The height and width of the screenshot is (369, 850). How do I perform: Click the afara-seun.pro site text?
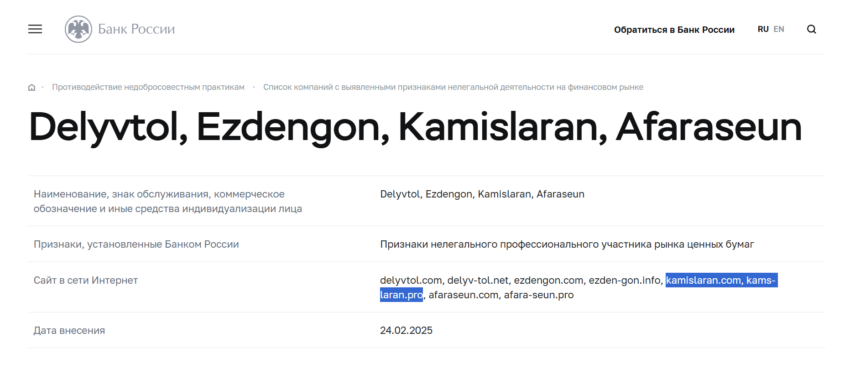tap(539, 295)
